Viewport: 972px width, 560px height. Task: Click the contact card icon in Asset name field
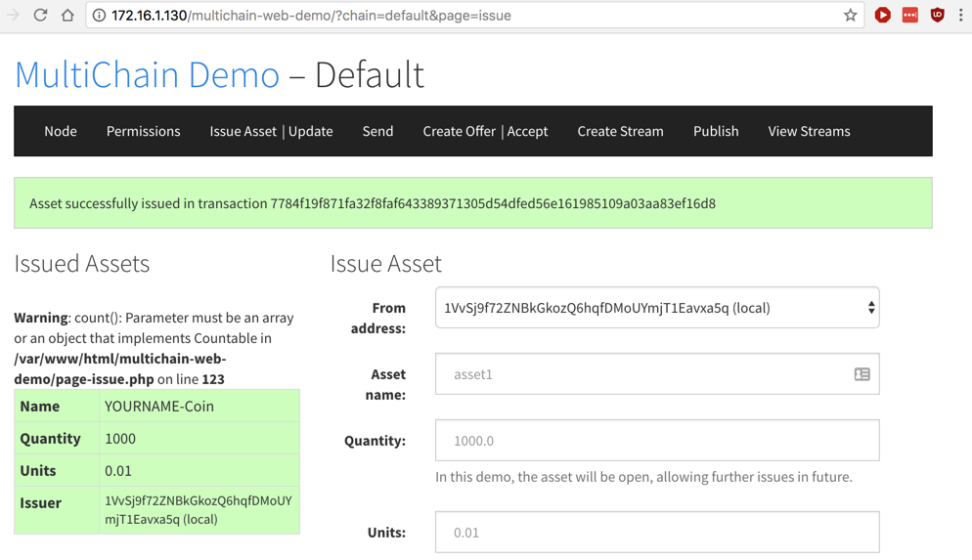tap(862, 374)
